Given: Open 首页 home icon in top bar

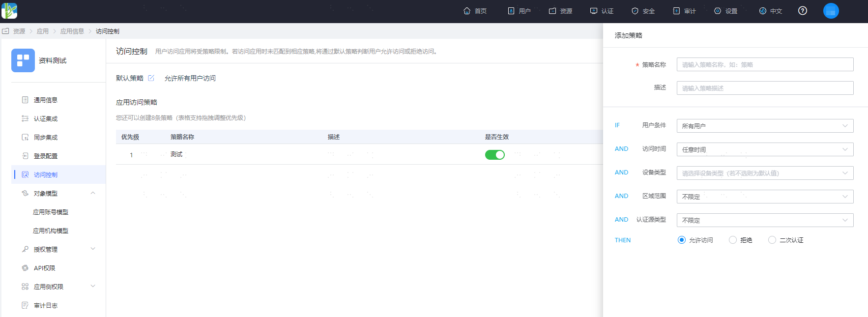Looking at the screenshot, I should pyautogui.click(x=467, y=11).
